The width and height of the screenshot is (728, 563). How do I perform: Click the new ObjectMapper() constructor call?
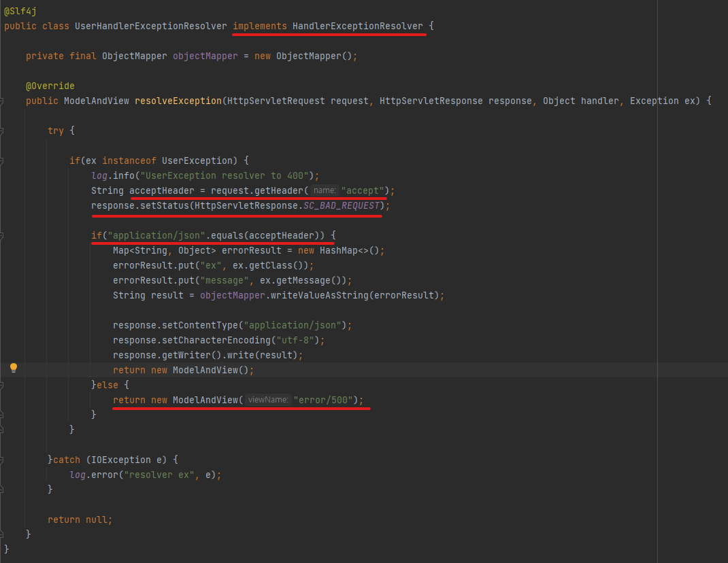303,56
